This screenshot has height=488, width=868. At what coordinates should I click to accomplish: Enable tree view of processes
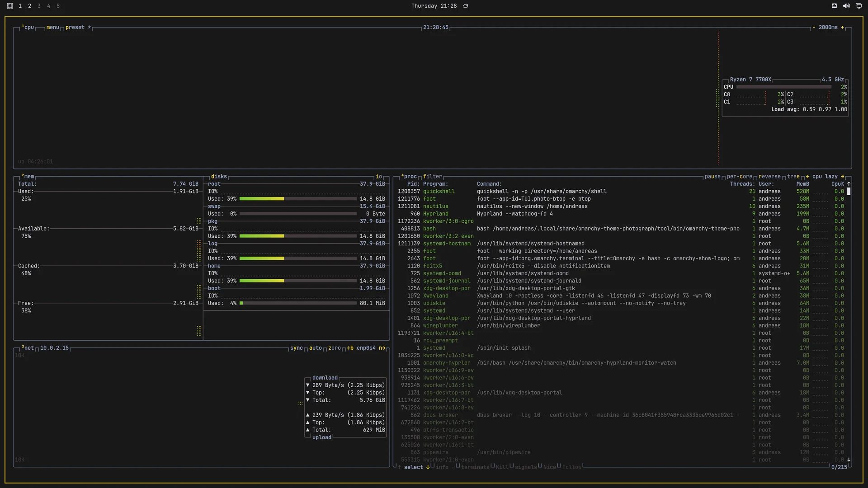pyautogui.click(x=793, y=177)
